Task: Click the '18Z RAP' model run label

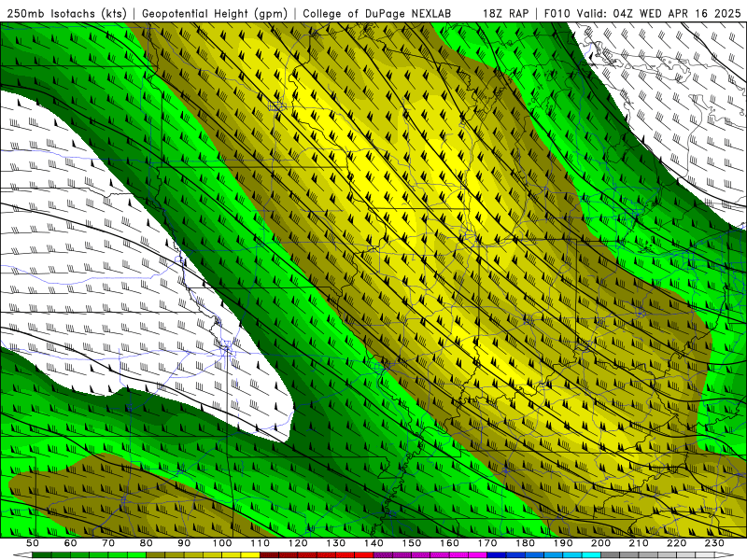Action: 505,13
